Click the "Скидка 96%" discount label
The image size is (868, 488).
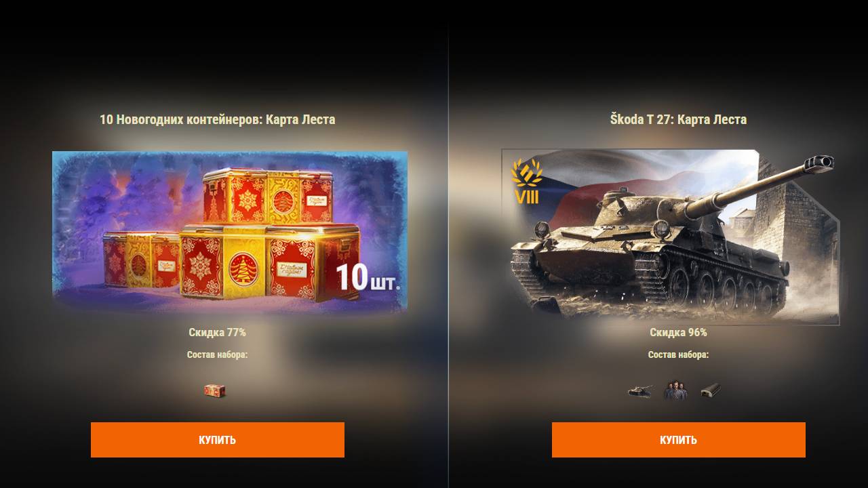(x=678, y=332)
